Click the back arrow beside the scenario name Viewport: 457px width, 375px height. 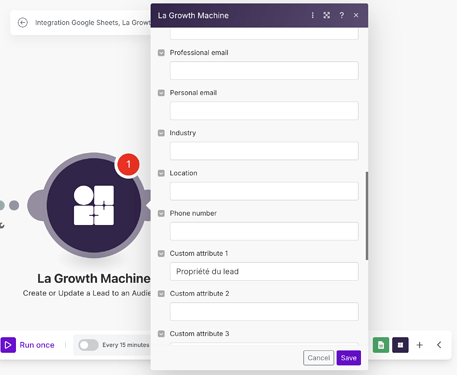[x=23, y=22]
